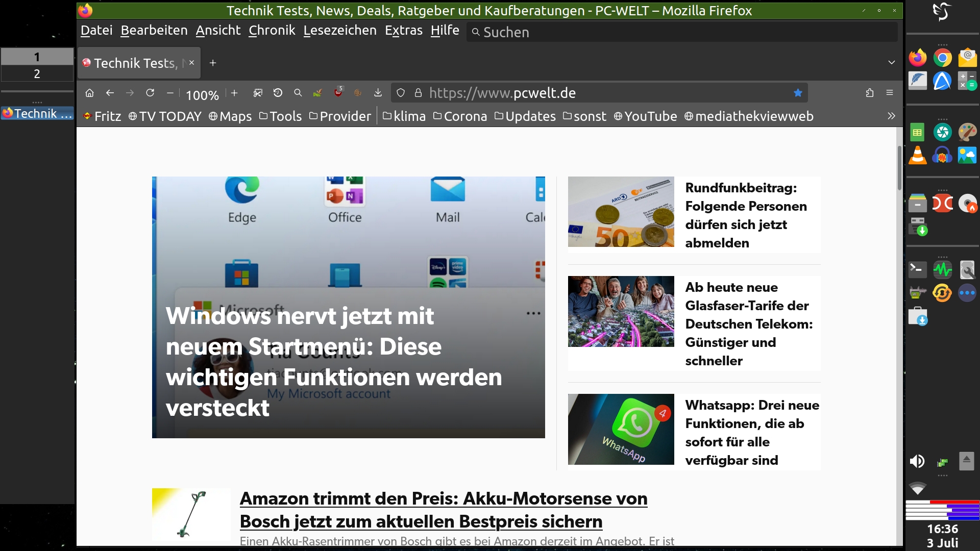
Task: Click the Rundfunkbeitrag euro coins thumbnail
Action: [621, 212]
